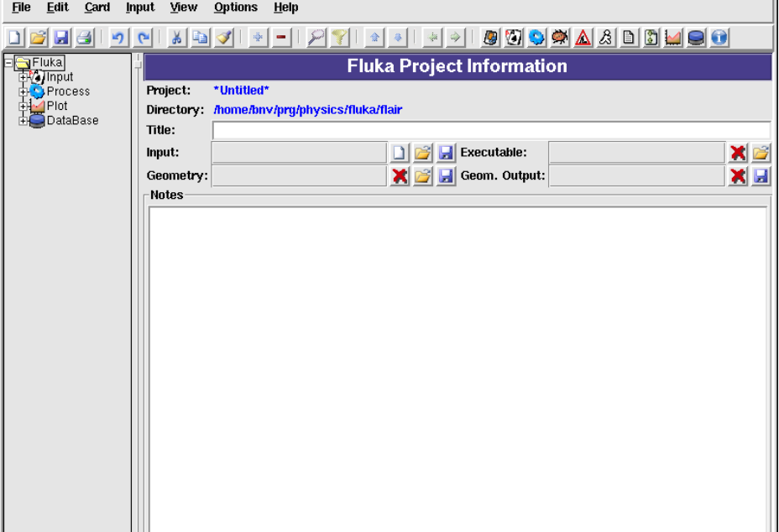Select Plot in the project tree

57,106
